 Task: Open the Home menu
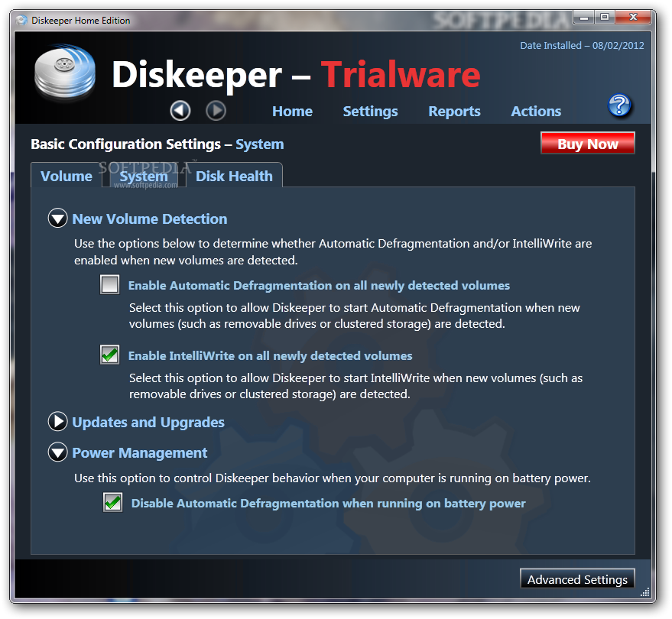coord(292,112)
